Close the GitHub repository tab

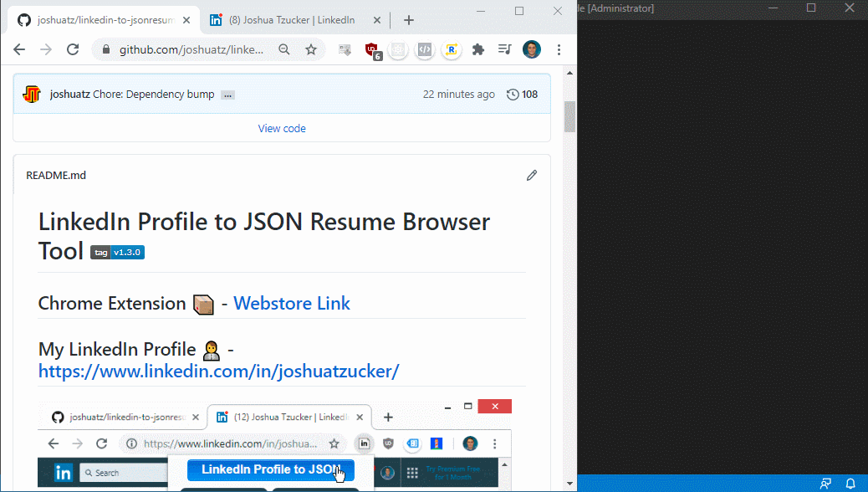click(186, 20)
